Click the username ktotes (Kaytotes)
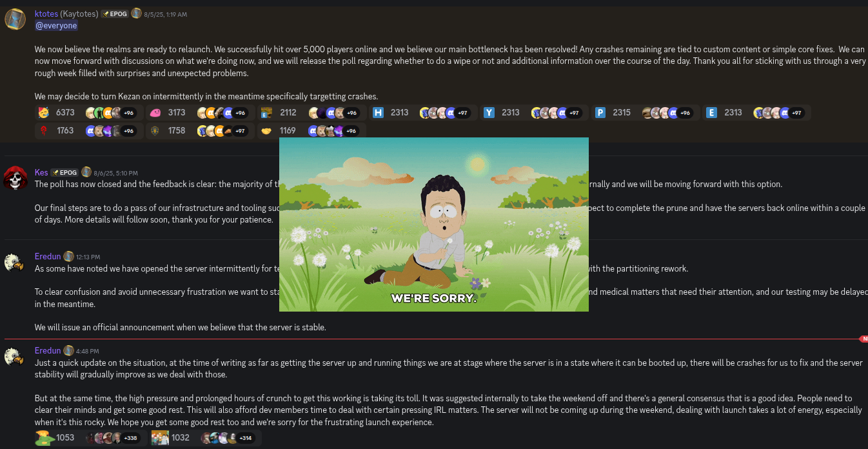Image resolution: width=868 pixels, height=449 pixels. click(66, 14)
